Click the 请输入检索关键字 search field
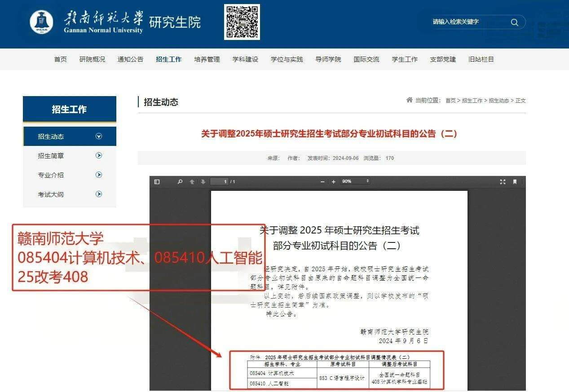569x392 pixels. click(467, 22)
